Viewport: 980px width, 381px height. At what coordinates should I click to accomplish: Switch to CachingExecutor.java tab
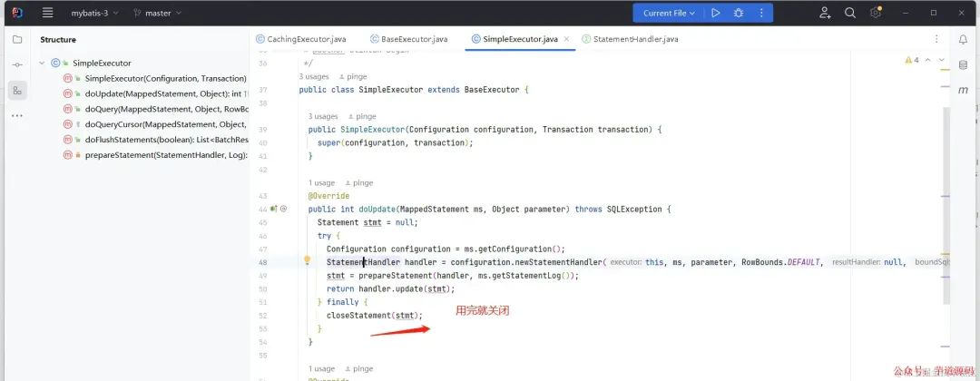click(x=300, y=39)
